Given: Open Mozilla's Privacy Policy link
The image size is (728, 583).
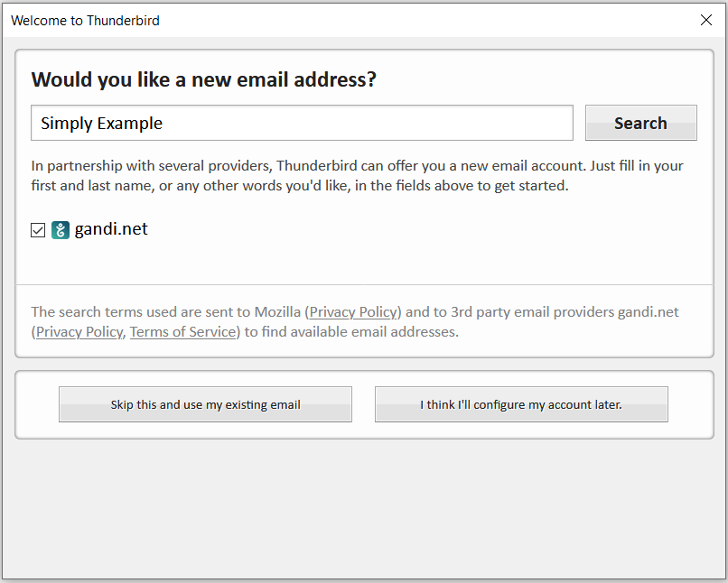Looking at the screenshot, I should (x=353, y=312).
